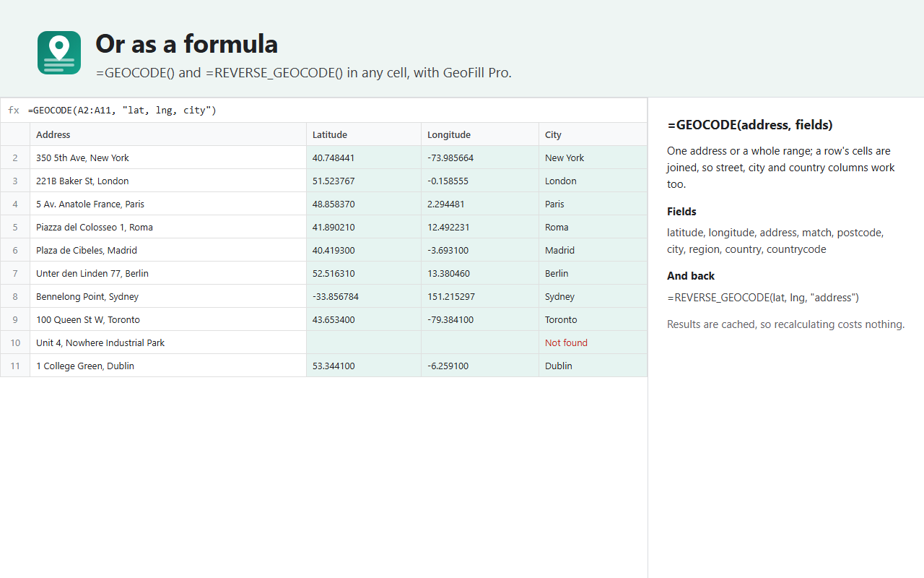
Task: Select the Address column header
Action: pos(168,134)
